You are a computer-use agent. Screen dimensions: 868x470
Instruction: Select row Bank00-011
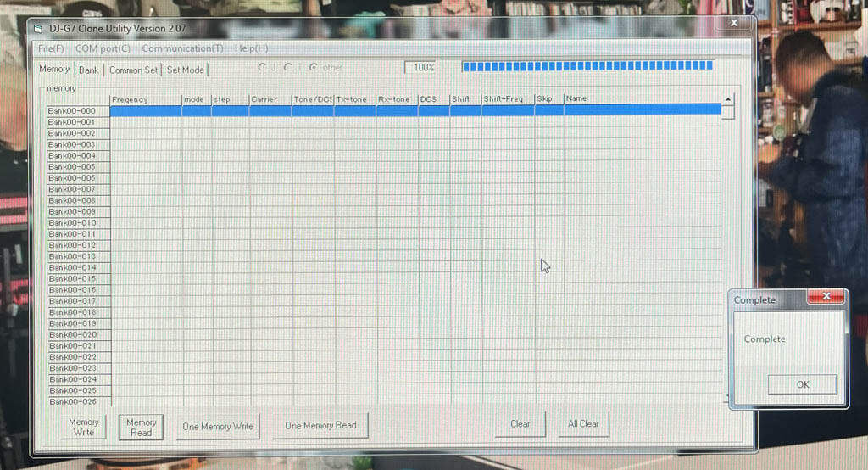coord(79,234)
